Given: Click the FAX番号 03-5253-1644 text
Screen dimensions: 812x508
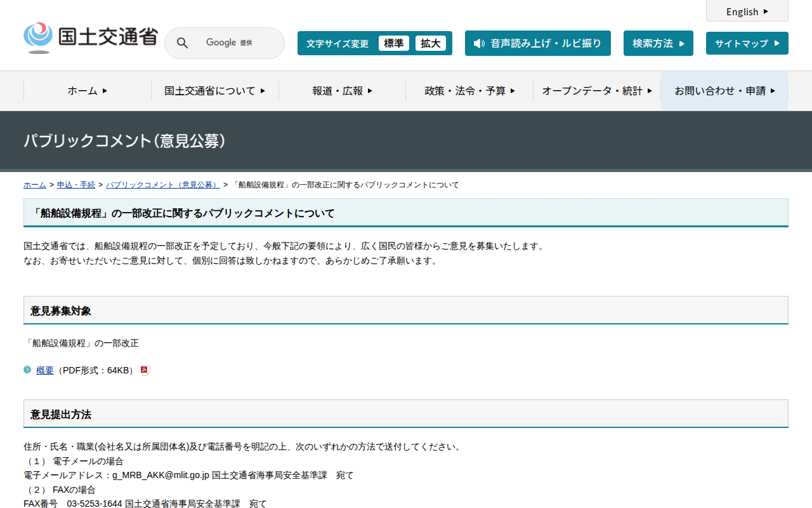Looking at the screenshot, I should pyautogui.click(x=73, y=504).
